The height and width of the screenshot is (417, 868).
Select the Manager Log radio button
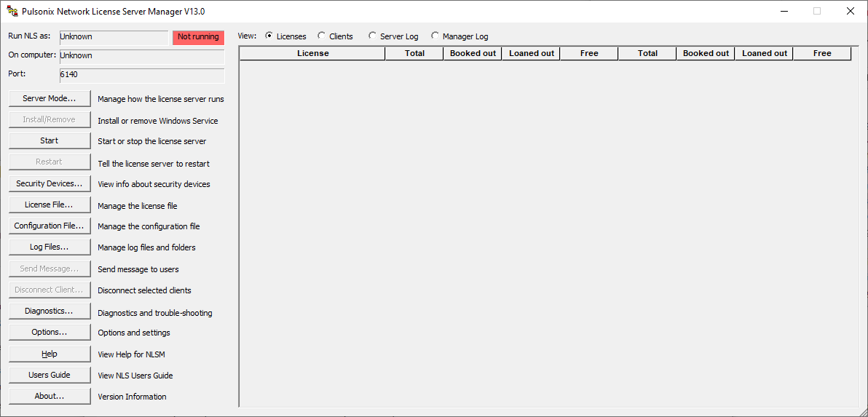click(x=435, y=36)
